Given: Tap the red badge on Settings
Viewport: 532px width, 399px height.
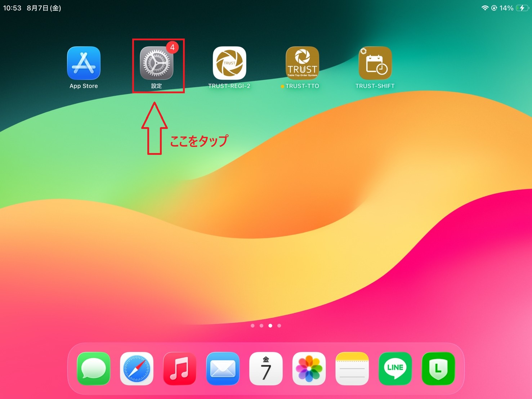Looking at the screenshot, I should pos(173,48).
